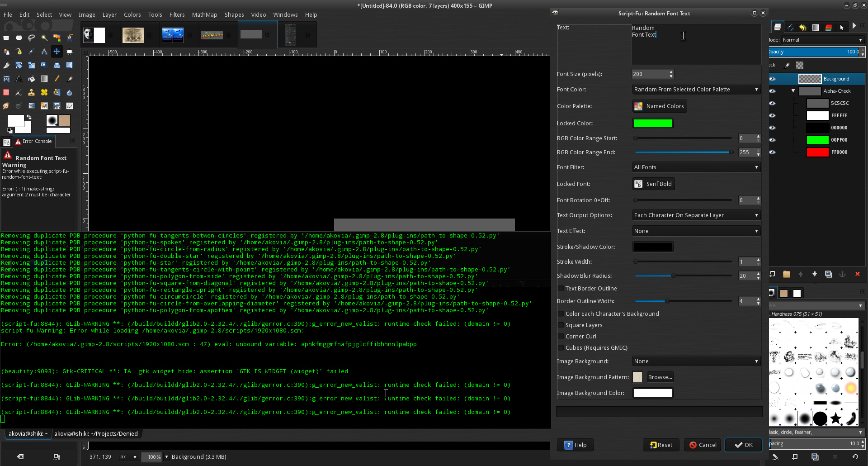
Task: Click the Shadow Blur Radius slider
Action: pyautogui.click(x=683, y=276)
